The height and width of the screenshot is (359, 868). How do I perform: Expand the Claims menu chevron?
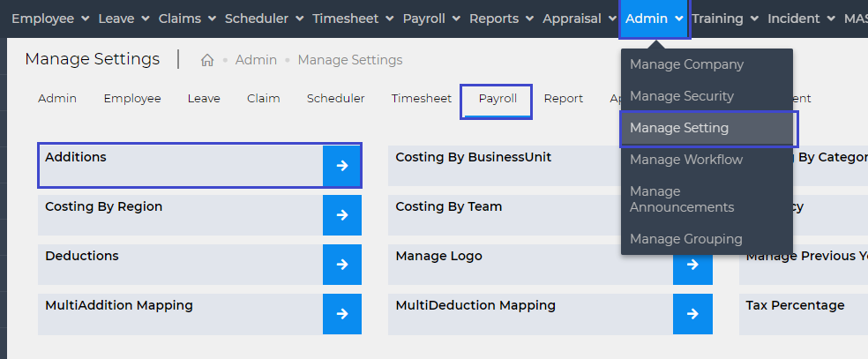pyautogui.click(x=212, y=19)
